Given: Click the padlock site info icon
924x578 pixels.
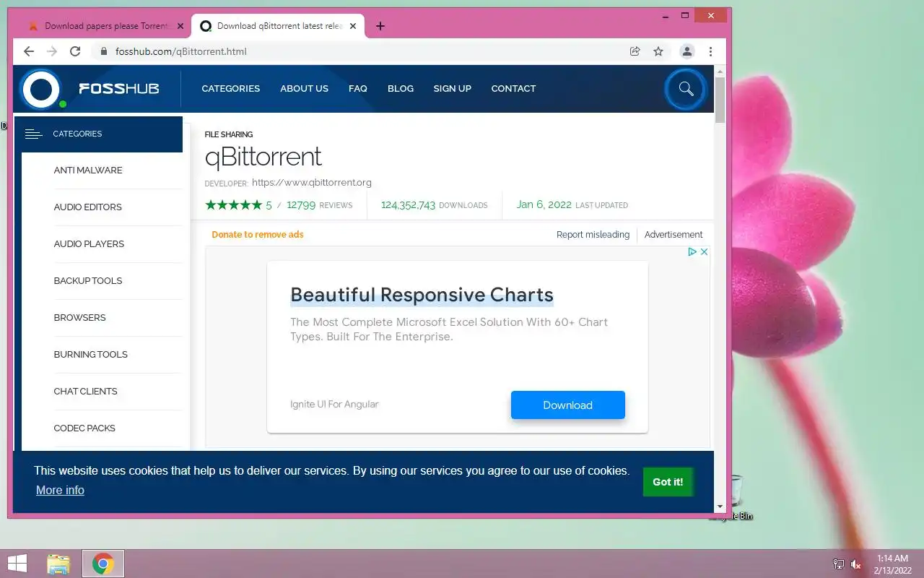Looking at the screenshot, I should [104, 51].
